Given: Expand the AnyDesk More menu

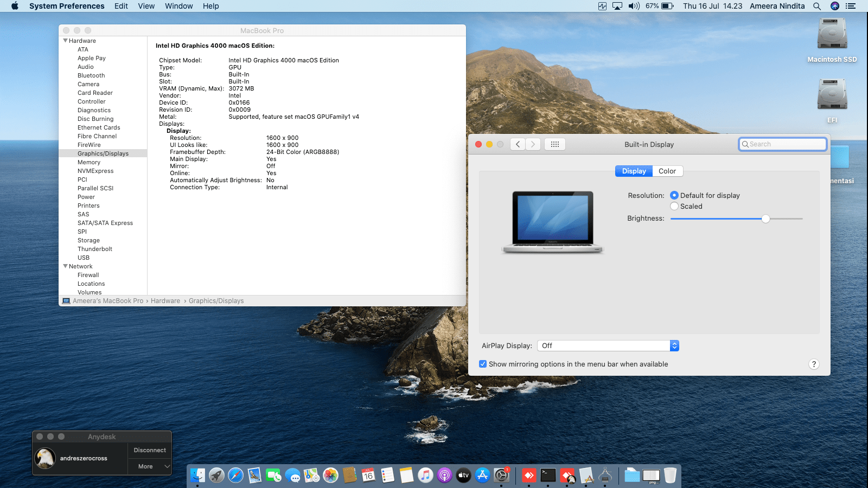Looking at the screenshot, I should pos(150,466).
